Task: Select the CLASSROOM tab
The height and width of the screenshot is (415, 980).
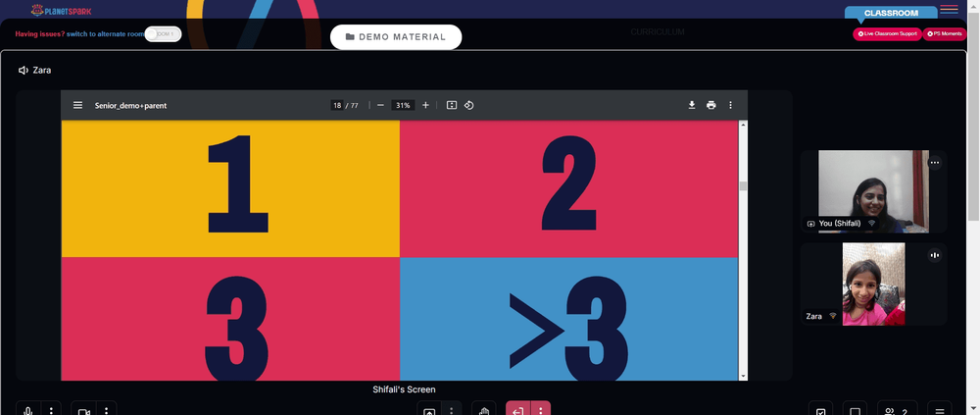Action: click(x=891, y=13)
